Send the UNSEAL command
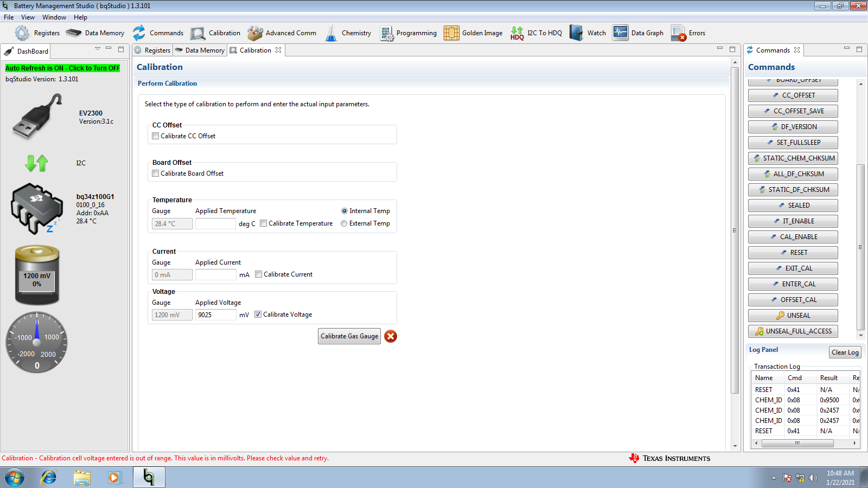This screenshot has width=868, height=488. pyautogui.click(x=793, y=316)
